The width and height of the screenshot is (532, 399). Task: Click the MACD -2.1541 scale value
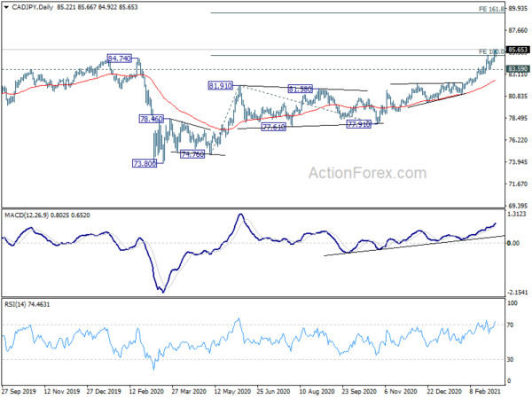[x=518, y=292]
